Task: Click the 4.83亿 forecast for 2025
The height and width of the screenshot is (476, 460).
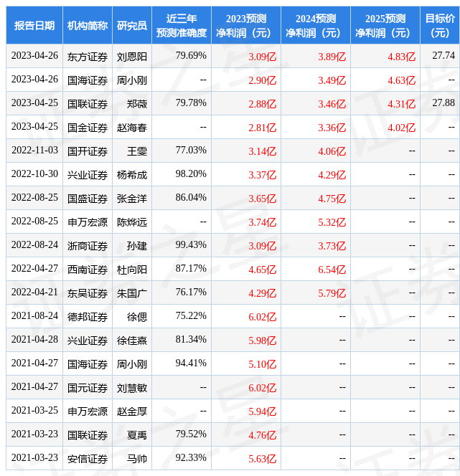Action: click(401, 56)
